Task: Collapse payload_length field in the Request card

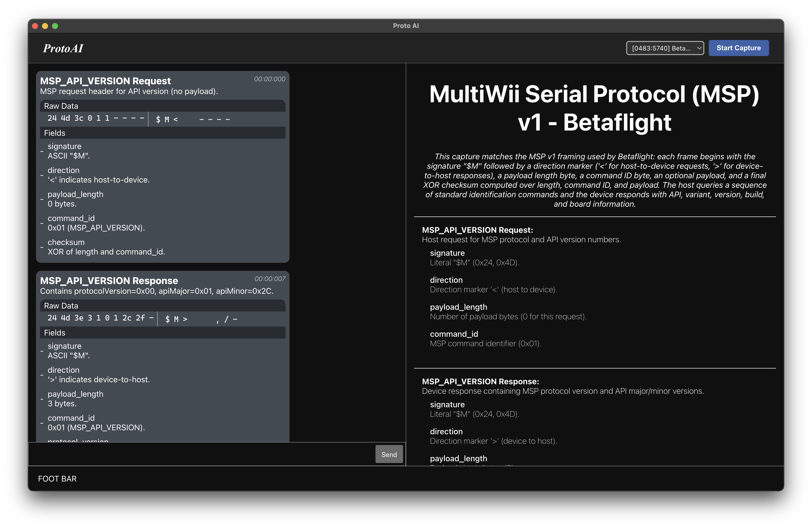Action: (42, 199)
